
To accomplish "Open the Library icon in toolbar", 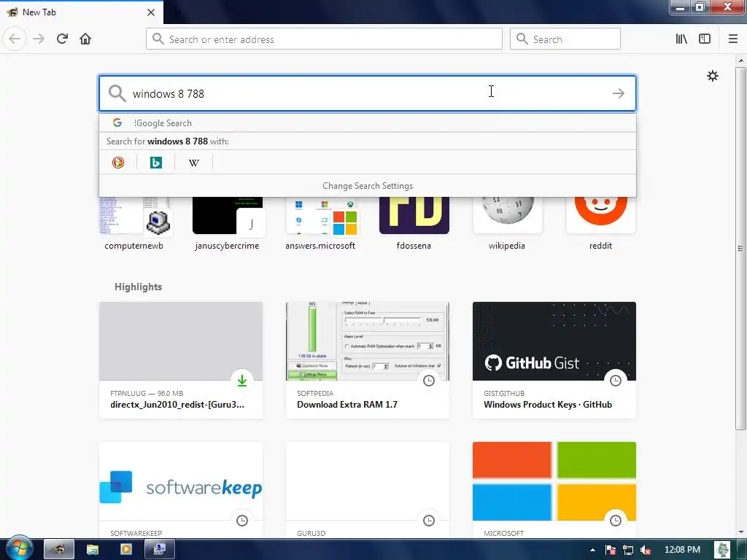I will click(681, 39).
